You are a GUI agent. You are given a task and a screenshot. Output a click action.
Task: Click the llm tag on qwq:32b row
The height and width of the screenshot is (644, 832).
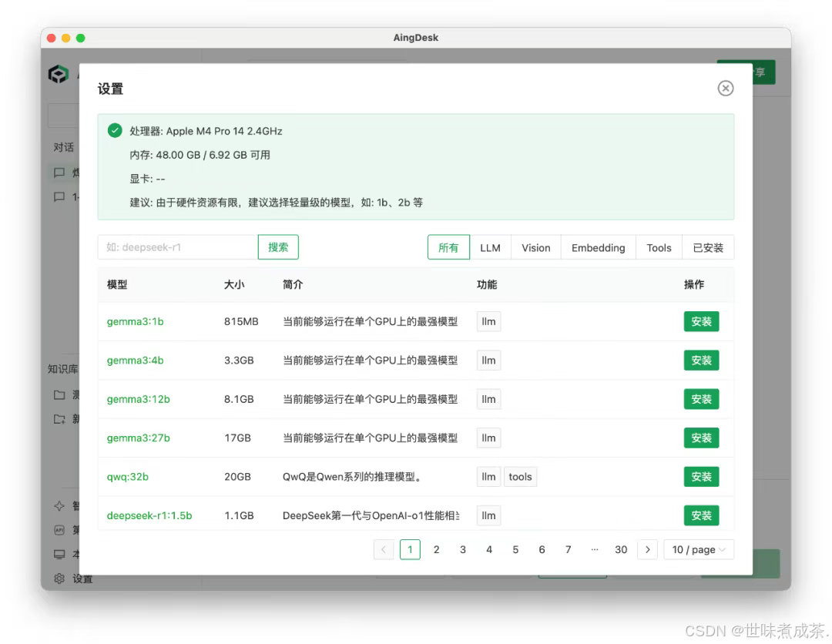click(x=488, y=476)
